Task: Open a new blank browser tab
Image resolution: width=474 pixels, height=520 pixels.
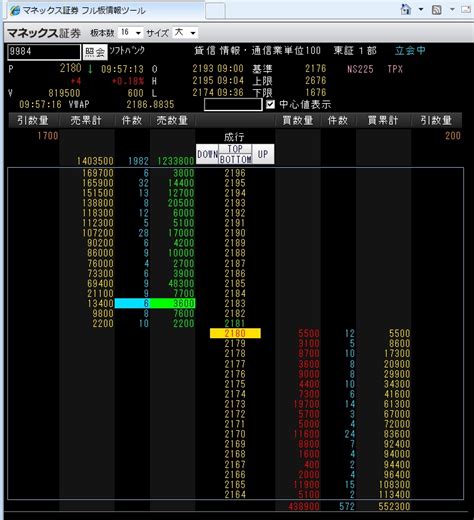Action: pyautogui.click(x=215, y=12)
